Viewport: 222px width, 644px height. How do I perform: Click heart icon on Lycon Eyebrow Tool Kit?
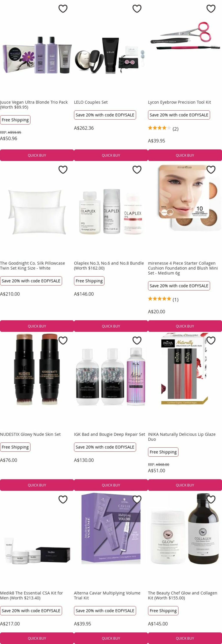pyautogui.click(x=211, y=9)
